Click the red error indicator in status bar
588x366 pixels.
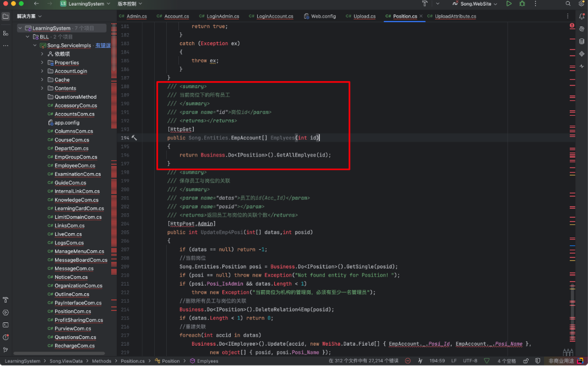click(x=407, y=361)
